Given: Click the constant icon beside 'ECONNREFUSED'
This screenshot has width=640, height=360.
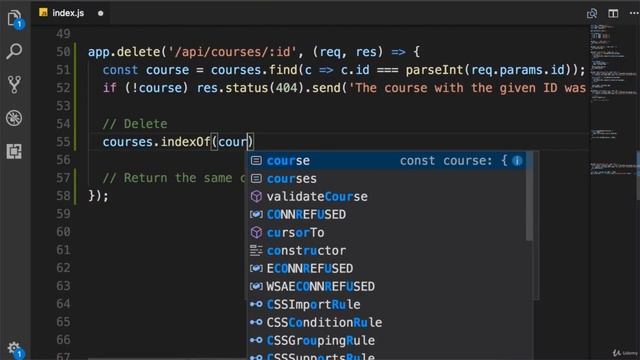Looking at the screenshot, I should coord(256,268).
